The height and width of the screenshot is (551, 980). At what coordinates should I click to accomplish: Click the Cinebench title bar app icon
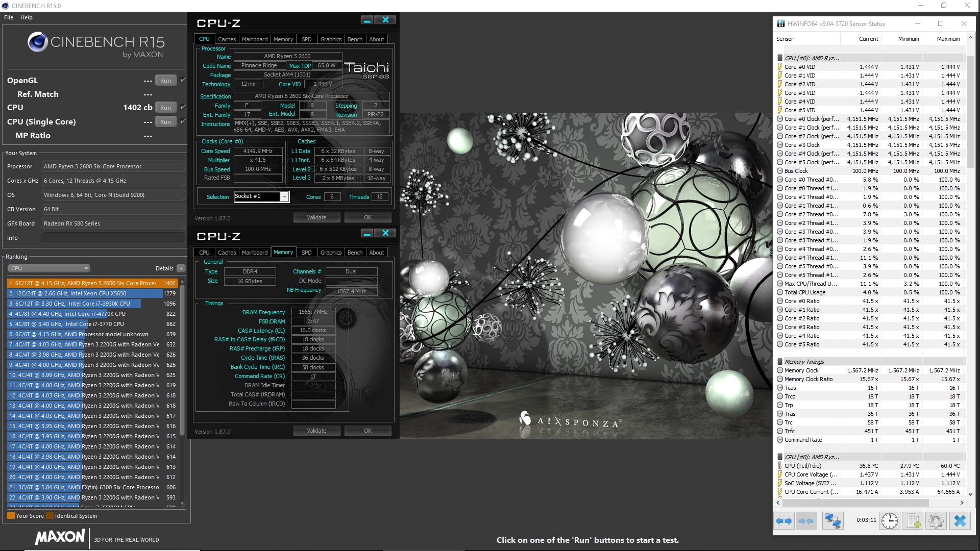(x=5, y=6)
